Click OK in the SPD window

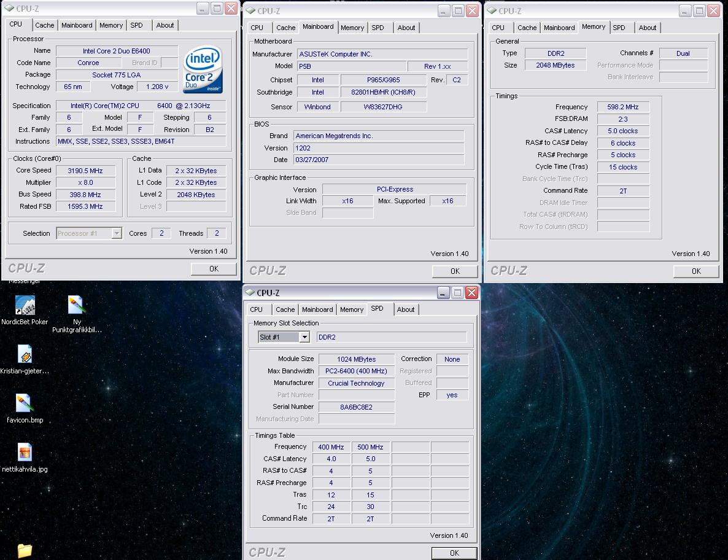454,553
